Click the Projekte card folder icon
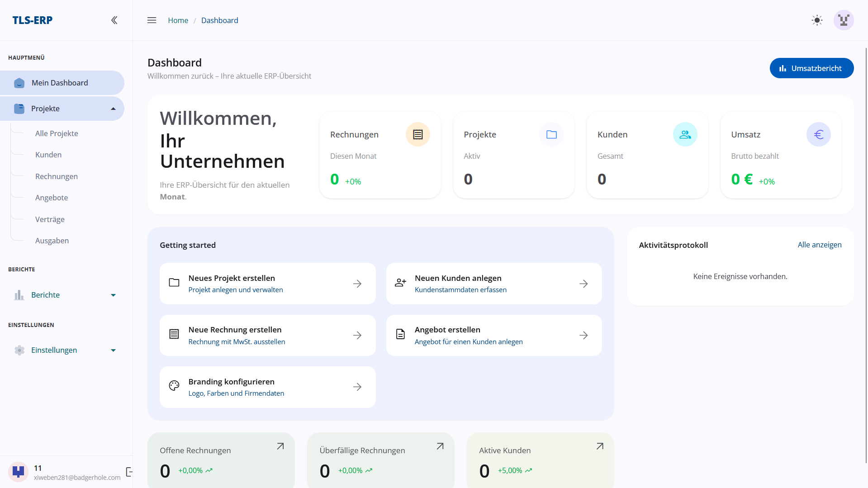This screenshot has height=488, width=868. [551, 134]
